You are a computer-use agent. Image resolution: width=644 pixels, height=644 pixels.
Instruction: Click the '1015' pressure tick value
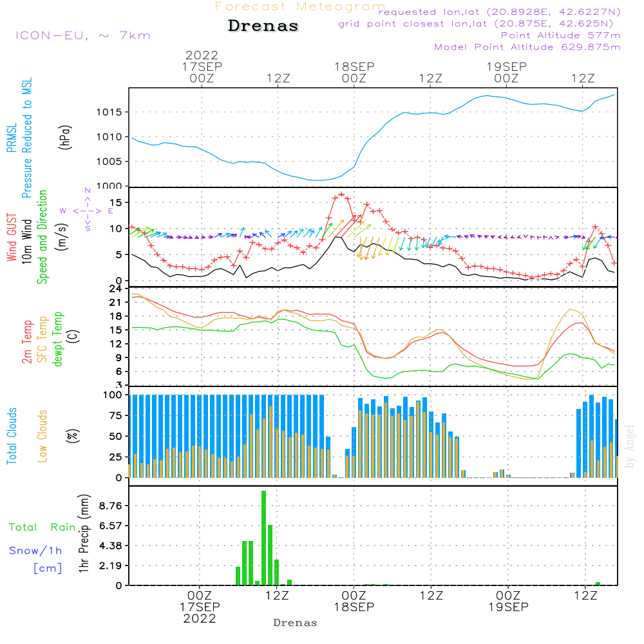[109, 112]
